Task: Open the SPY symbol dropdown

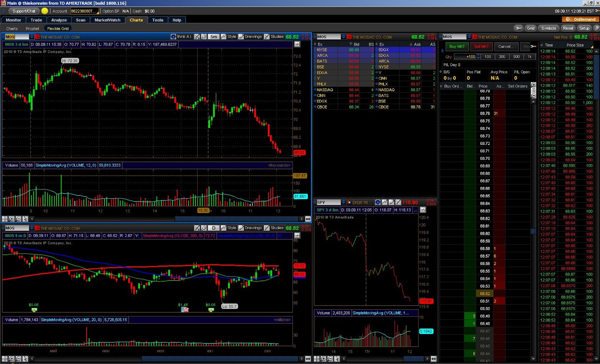Action: click(x=343, y=202)
